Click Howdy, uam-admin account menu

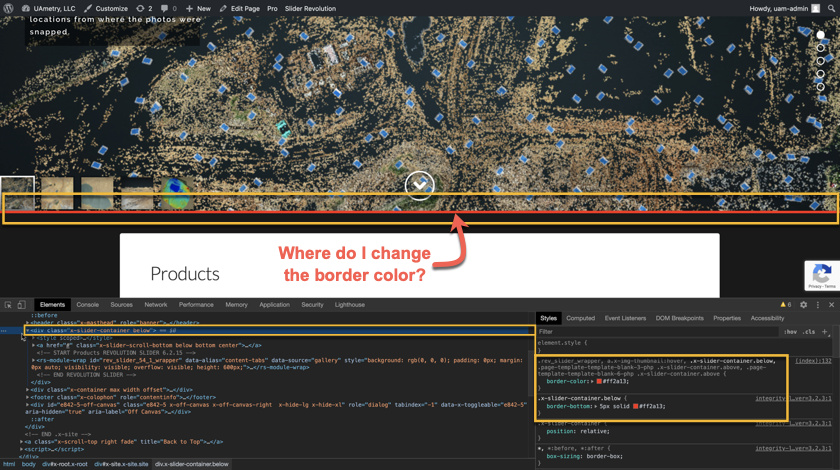click(x=784, y=9)
